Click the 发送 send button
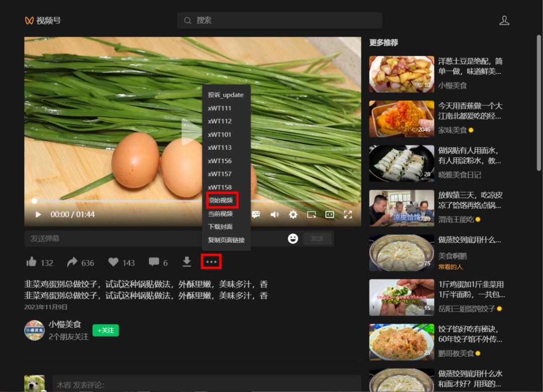 coord(317,239)
